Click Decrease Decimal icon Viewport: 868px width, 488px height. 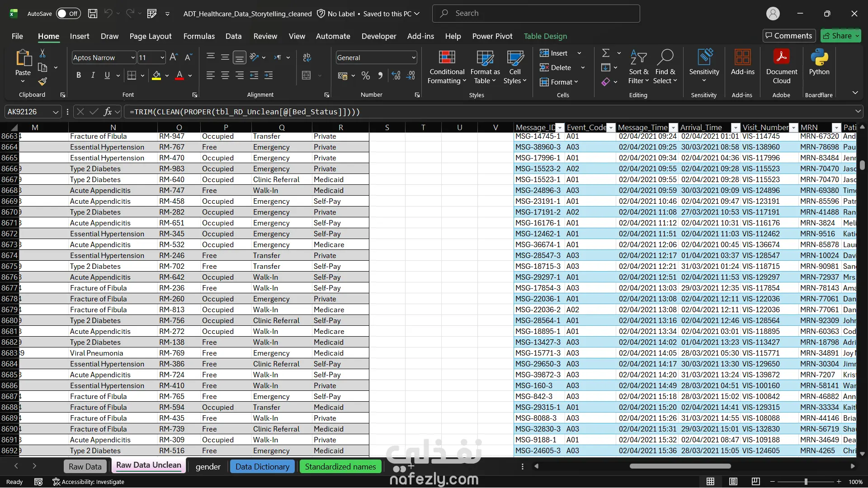411,75
